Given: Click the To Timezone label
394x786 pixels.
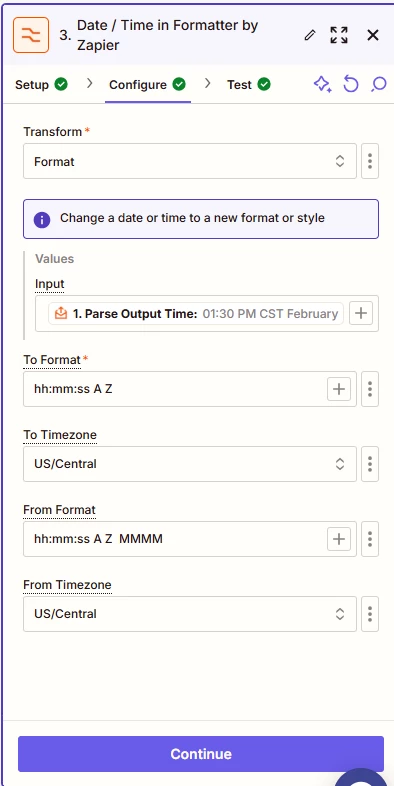Looking at the screenshot, I should click(60, 435).
